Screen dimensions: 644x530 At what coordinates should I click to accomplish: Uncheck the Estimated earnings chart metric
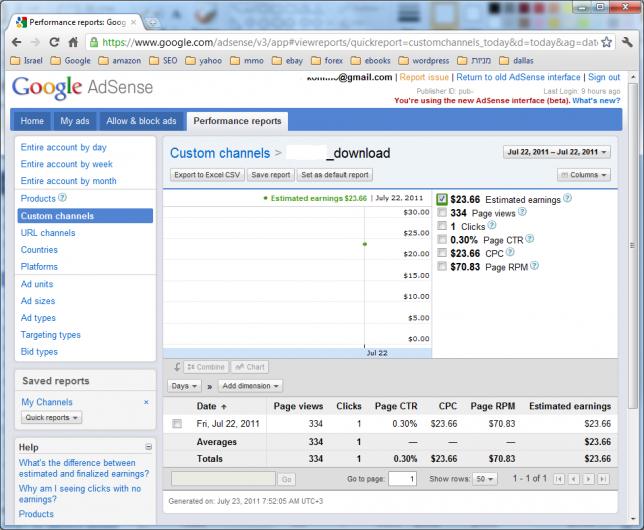coord(442,199)
